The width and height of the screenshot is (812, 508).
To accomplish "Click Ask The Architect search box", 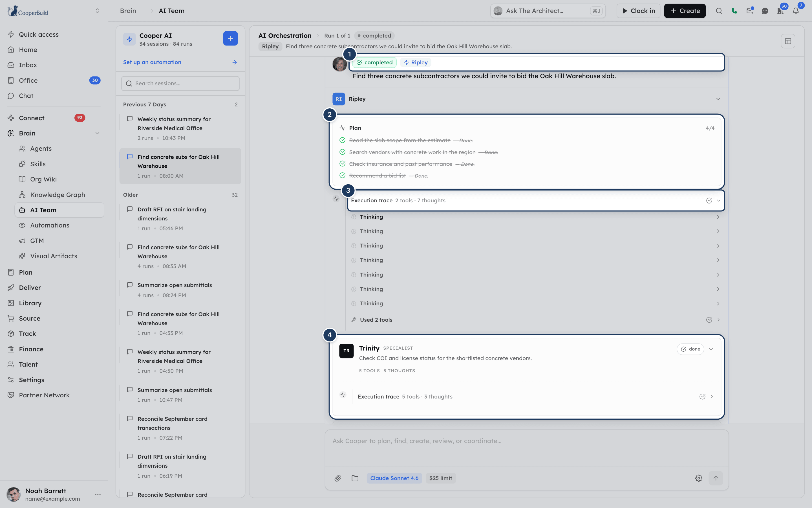I will [x=548, y=11].
